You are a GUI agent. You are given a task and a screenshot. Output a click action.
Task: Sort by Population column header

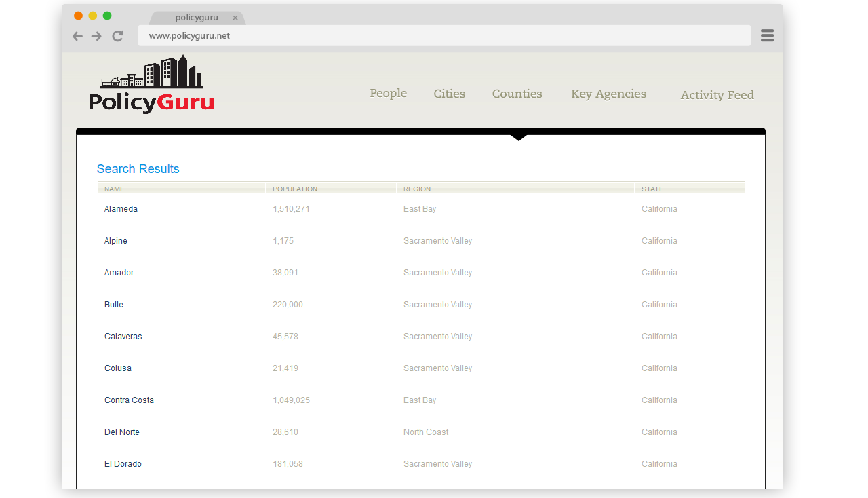coord(295,189)
